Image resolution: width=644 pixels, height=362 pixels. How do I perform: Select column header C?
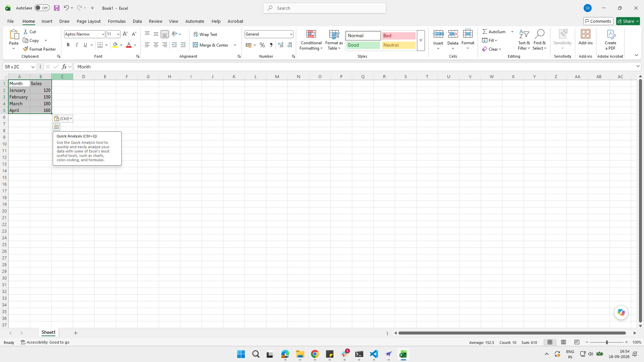(x=62, y=76)
